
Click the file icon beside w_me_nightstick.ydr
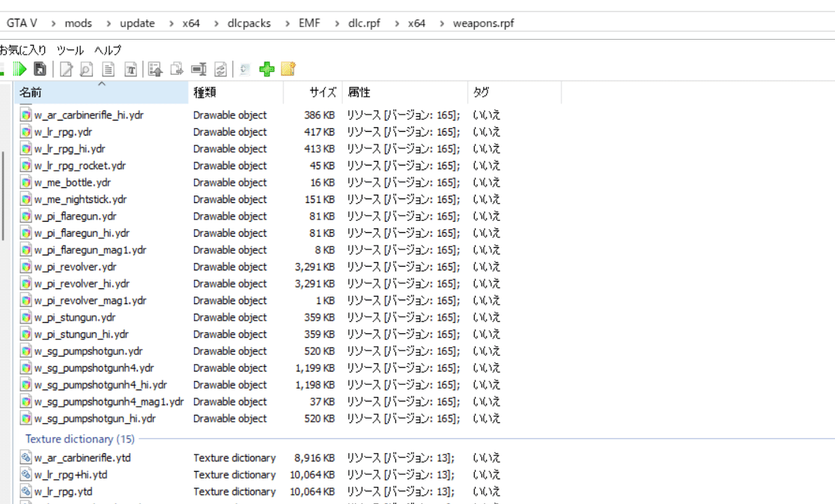[25, 199]
